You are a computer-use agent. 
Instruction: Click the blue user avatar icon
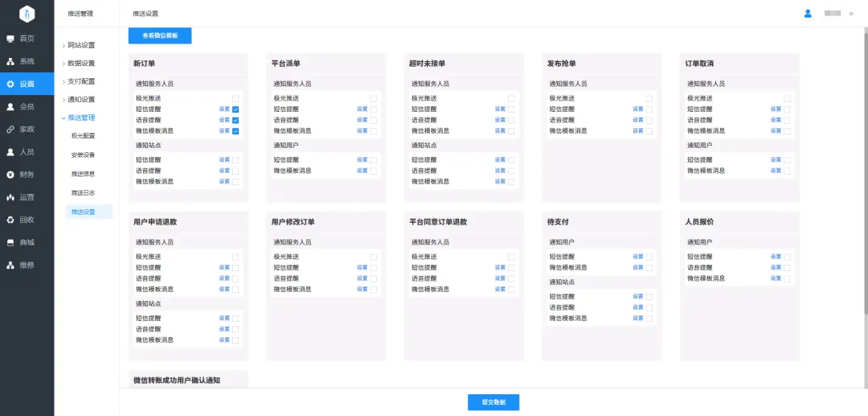[x=808, y=14]
